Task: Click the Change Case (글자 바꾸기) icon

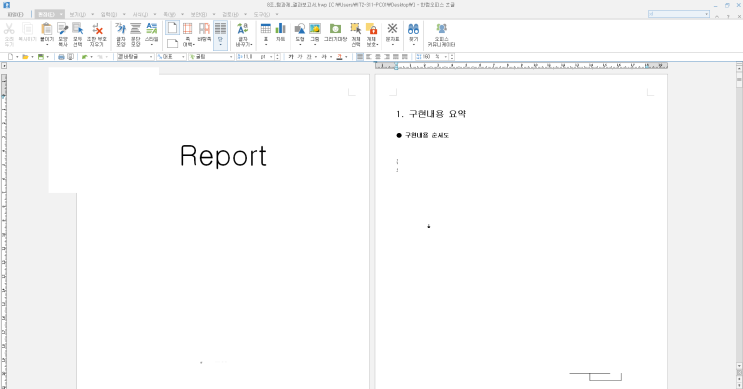Action: point(243,29)
